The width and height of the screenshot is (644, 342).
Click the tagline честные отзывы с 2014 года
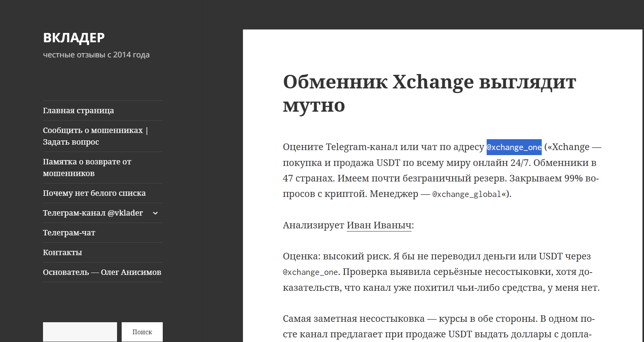point(96,55)
